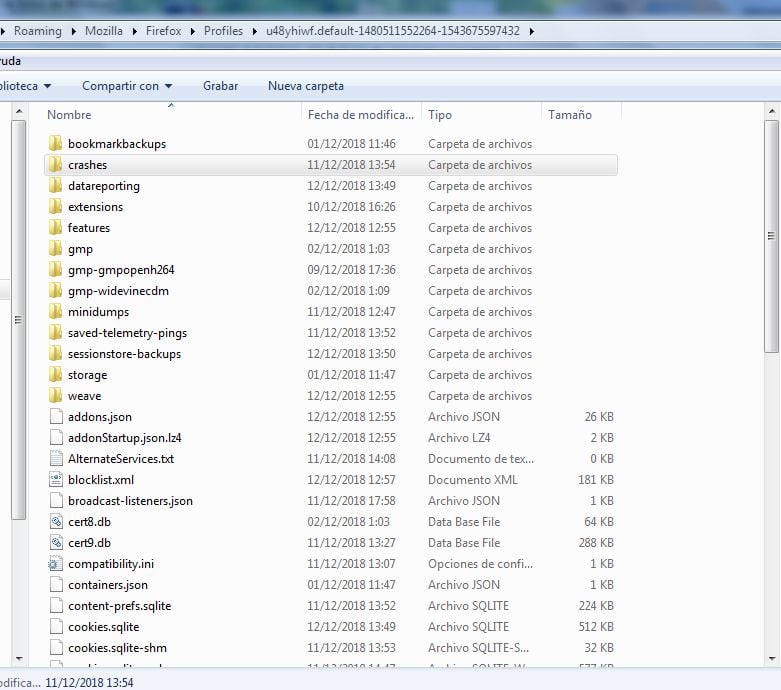Select the cookies.sqlite file icon
The height and width of the screenshot is (690, 781).
tap(56, 627)
